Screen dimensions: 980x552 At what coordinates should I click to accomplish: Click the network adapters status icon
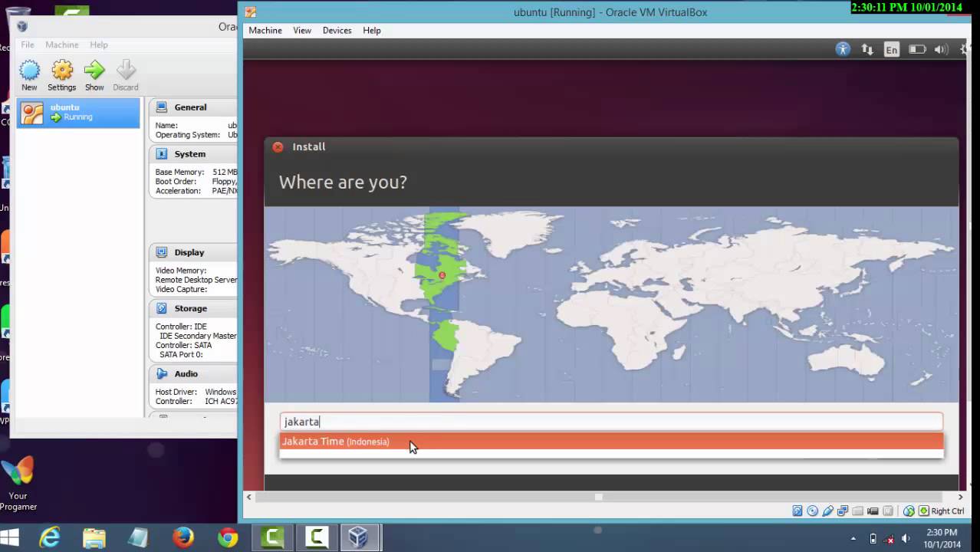click(843, 511)
